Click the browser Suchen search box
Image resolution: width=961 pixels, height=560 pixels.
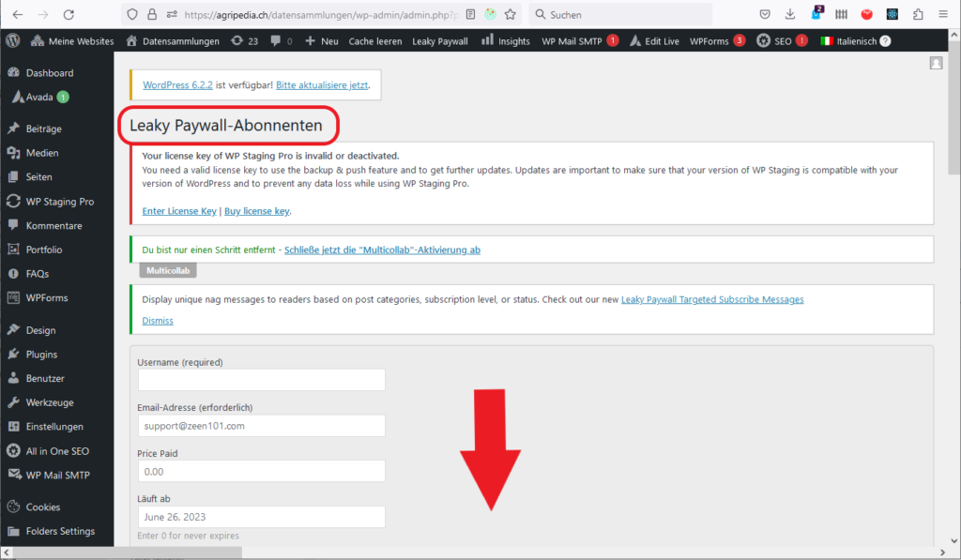[x=620, y=15]
